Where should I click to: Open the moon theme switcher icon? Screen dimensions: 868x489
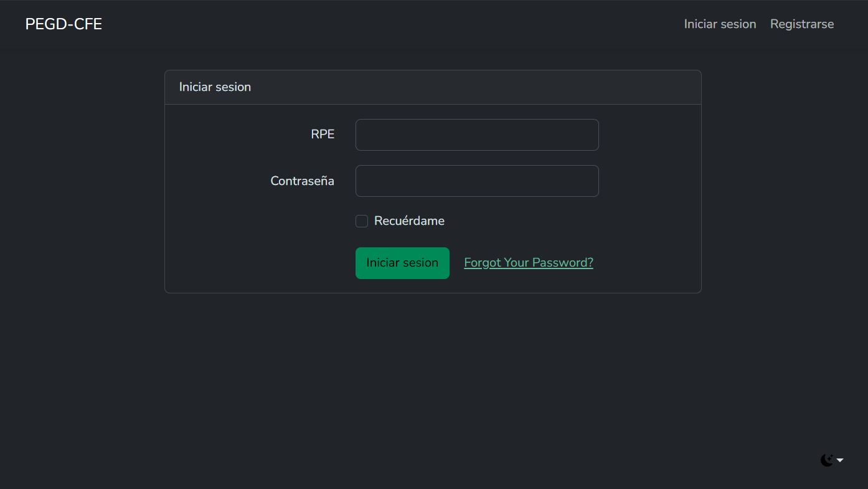[x=827, y=460]
